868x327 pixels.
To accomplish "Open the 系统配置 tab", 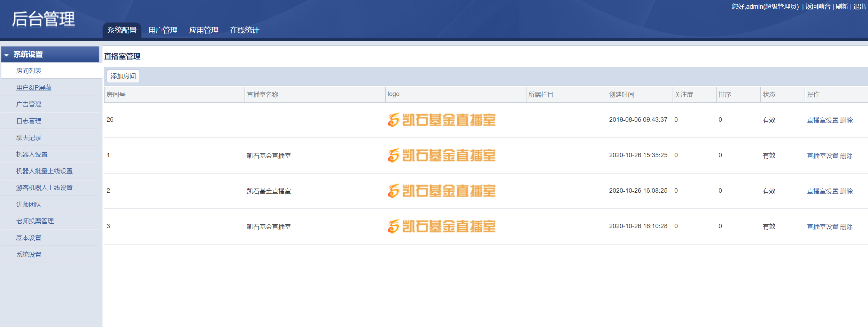I will [122, 30].
